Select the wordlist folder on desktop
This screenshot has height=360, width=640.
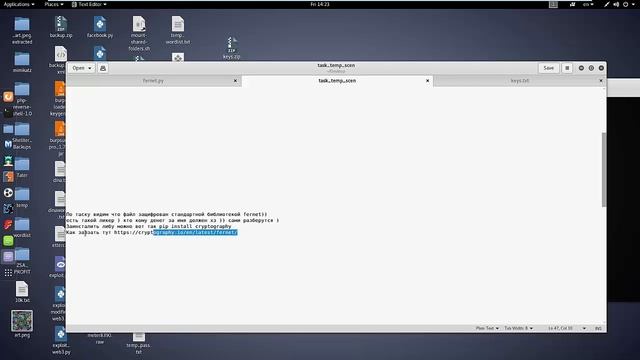click(x=22, y=228)
